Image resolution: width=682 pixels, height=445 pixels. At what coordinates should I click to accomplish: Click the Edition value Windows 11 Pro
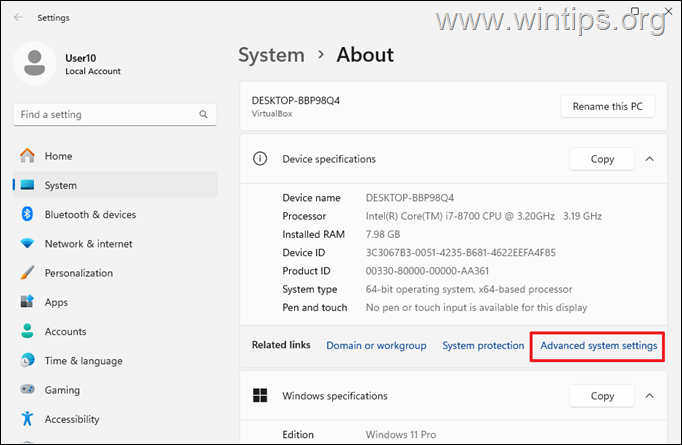tap(401, 434)
